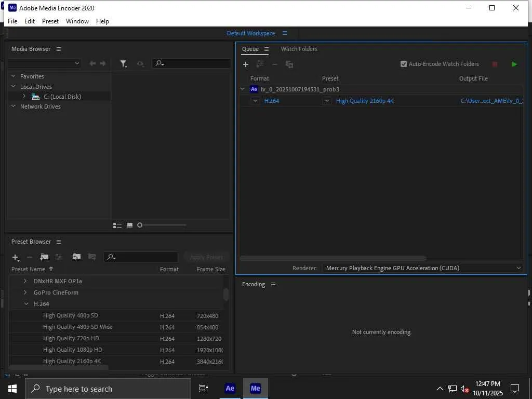Switch Media Browser to list view
The height and width of the screenshot is (399, 532).
[117, 225]
